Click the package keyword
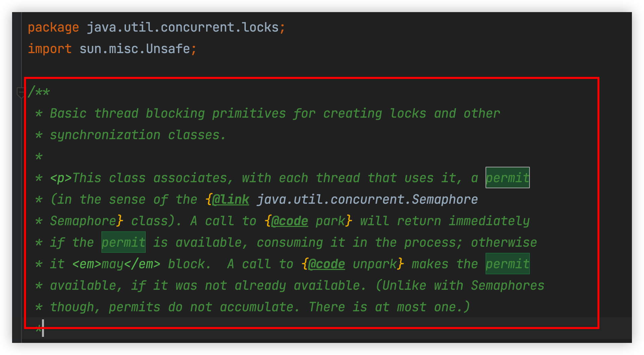 pyautogui.click(x=53, y=27)
